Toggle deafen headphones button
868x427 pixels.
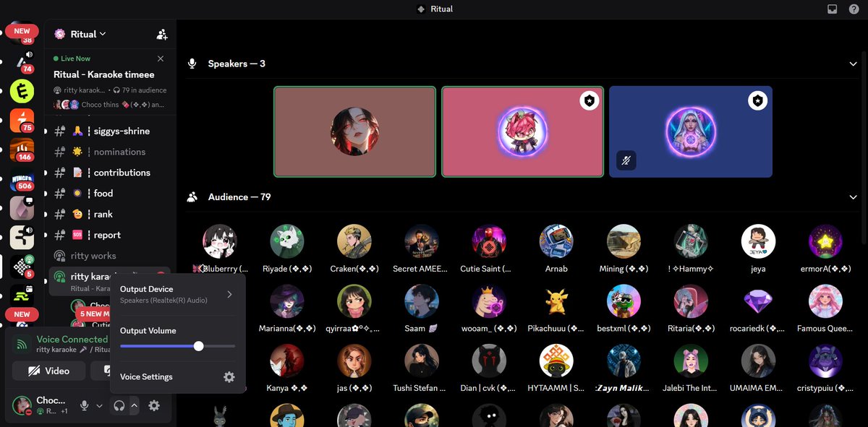pyautogui.click(x=119, y=406)
